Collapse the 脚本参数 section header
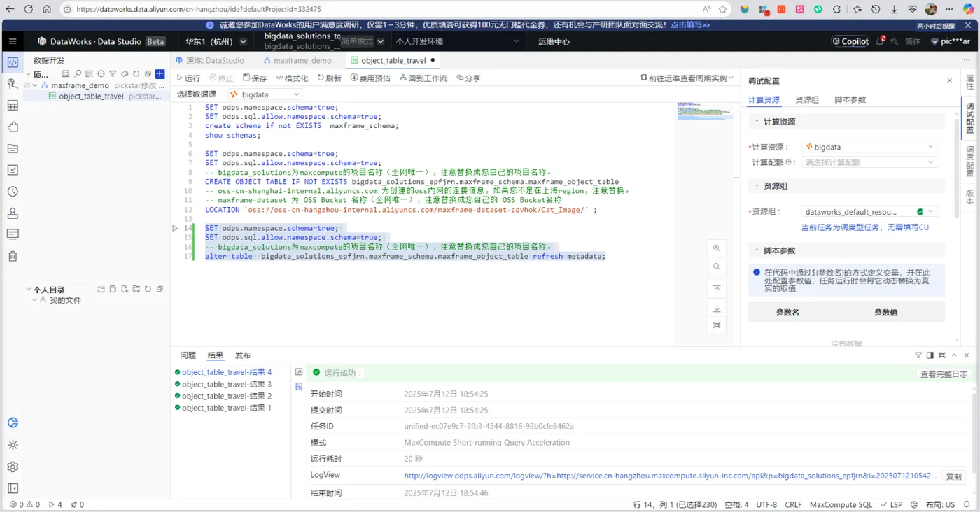This screenshot has height=512, width=980. tap(846, 250)
